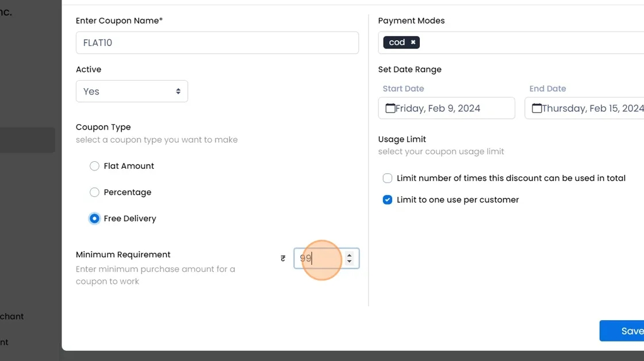
Task: Focus the minimum purchase amount field
Action: (319, 259)
